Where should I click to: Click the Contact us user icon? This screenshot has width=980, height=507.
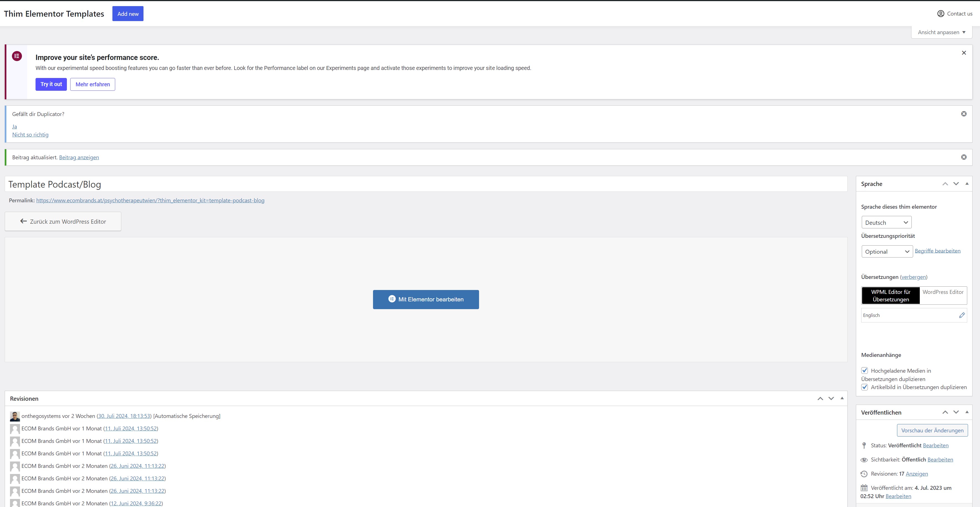point(940,14)
